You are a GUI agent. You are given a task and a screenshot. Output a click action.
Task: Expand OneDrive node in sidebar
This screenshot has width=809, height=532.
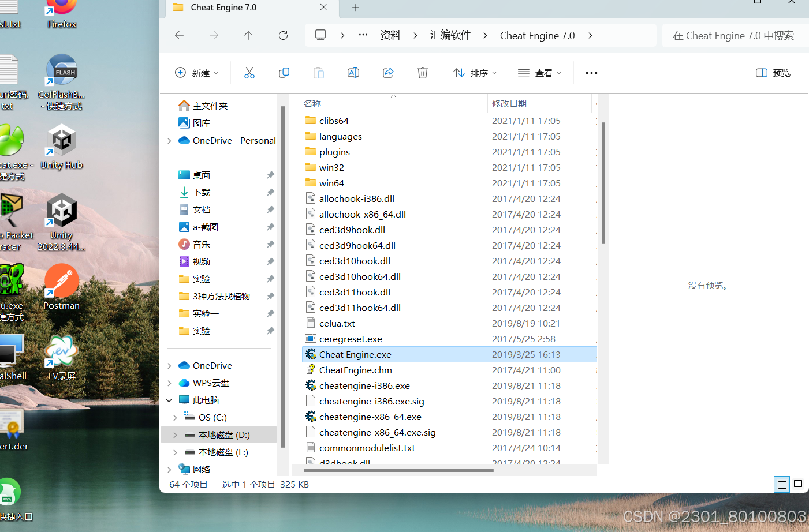(169, 366)
